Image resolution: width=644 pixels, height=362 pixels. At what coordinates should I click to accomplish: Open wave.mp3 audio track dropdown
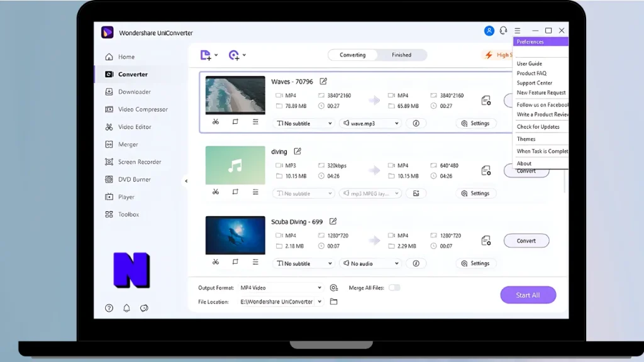(x=370, y=123)
